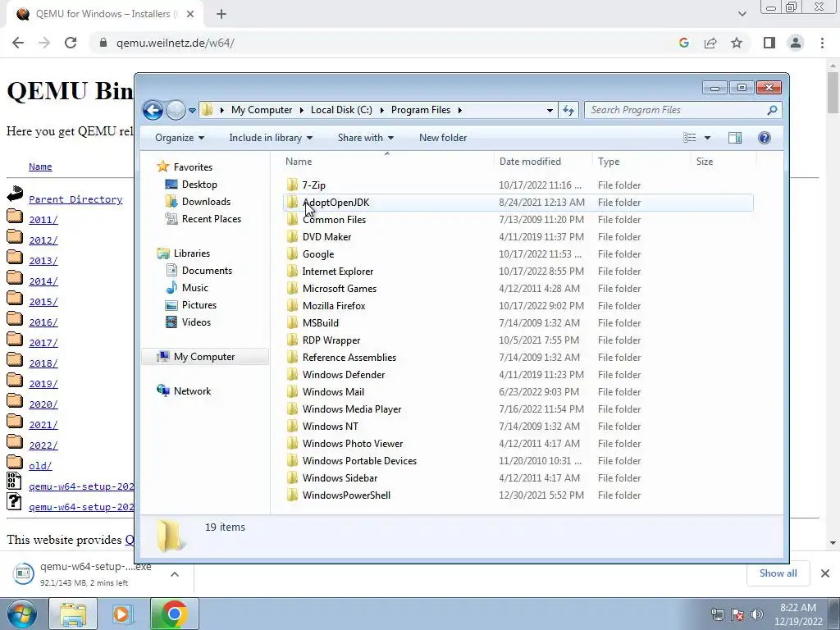The height and width of the screenshot is (630, 840).
Task: Click the search magnifier icon in Explorer
Action: coord(772,110)
